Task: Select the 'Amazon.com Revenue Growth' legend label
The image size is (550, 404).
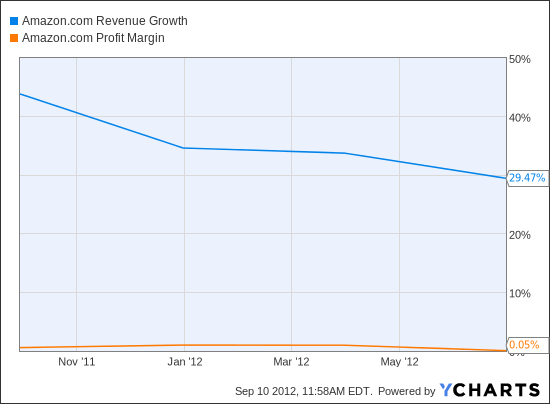Action: point(105,21)
